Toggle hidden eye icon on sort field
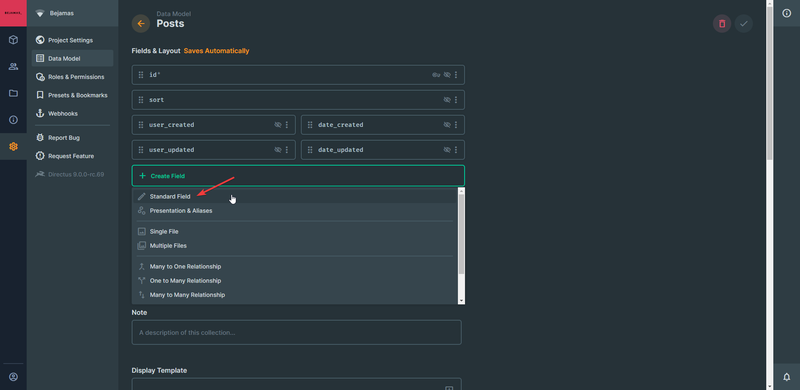This screenshot has width=800, height=390. [x=447, y=100]
